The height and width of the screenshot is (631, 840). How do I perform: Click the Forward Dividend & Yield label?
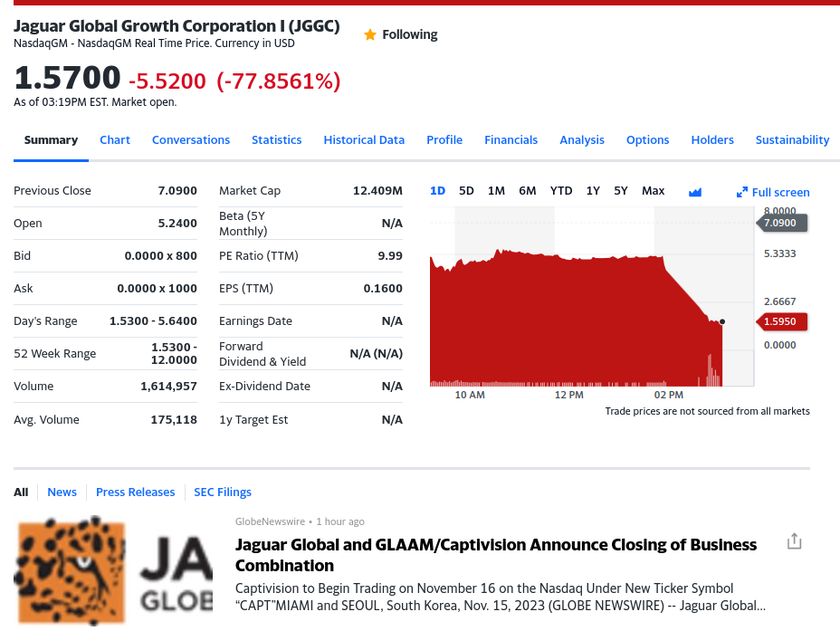coord(262,354)
